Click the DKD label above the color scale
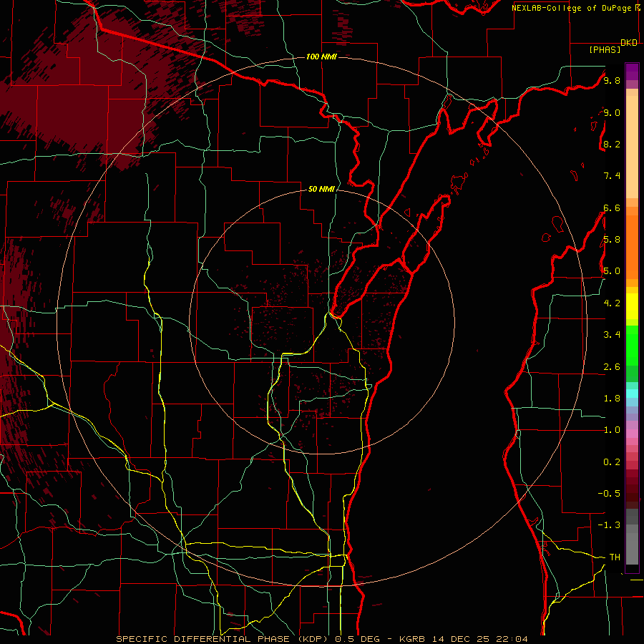Viewport: 644px width, 644px height. click(x=629, y=43)
